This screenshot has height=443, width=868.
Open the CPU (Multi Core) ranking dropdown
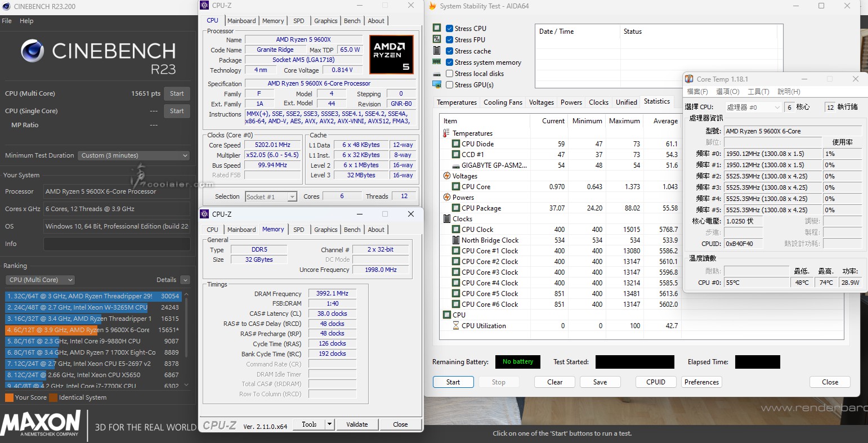pos(39,280)
